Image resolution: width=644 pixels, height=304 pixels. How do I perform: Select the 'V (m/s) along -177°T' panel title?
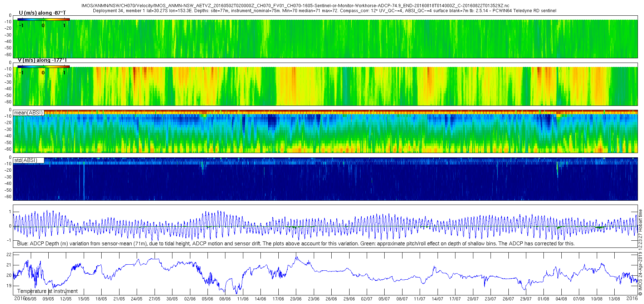pyautogui.click(x=42, y=60)
